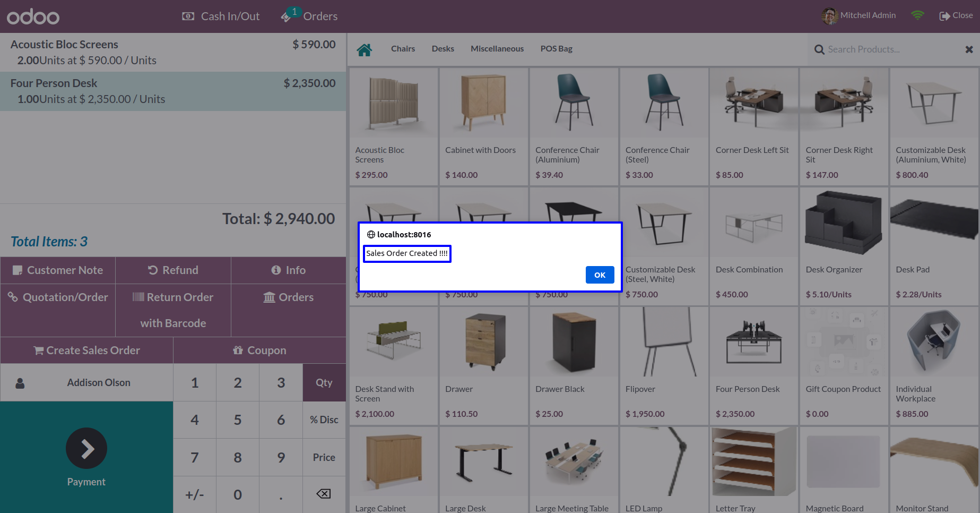Select the Miscellaneous category tab
The height and width of the screenshot is (513, 980).
tap(497, 49)
